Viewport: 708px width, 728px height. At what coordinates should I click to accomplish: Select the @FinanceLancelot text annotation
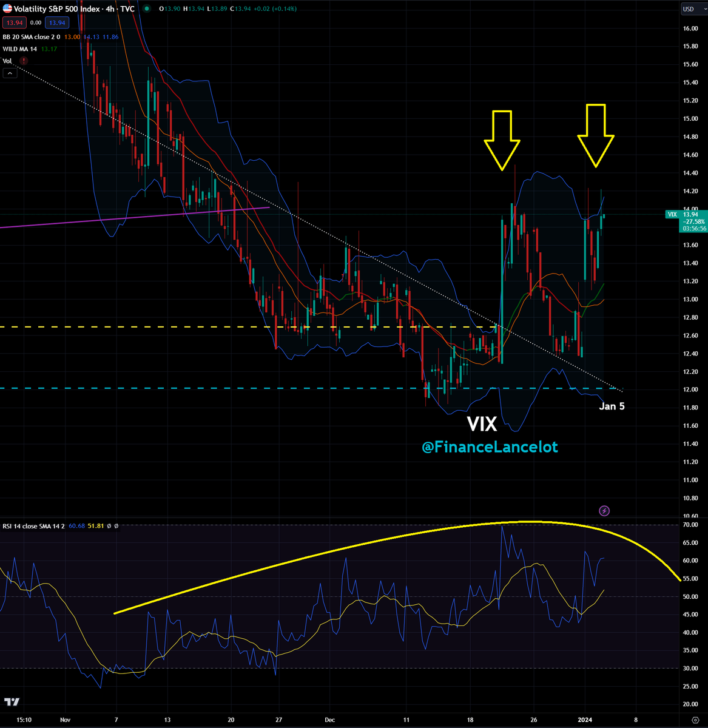[x=490, y=447]
